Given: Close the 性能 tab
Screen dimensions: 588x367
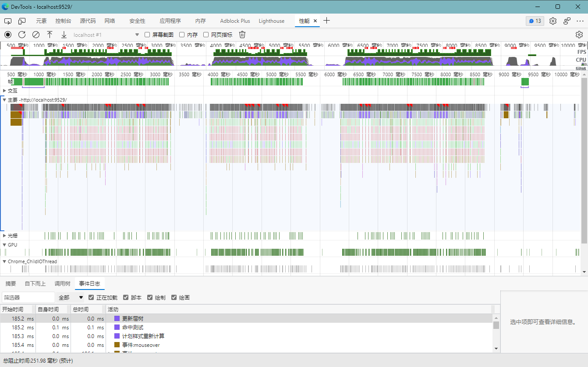Looking at the screenshot, I should (315, 21).
